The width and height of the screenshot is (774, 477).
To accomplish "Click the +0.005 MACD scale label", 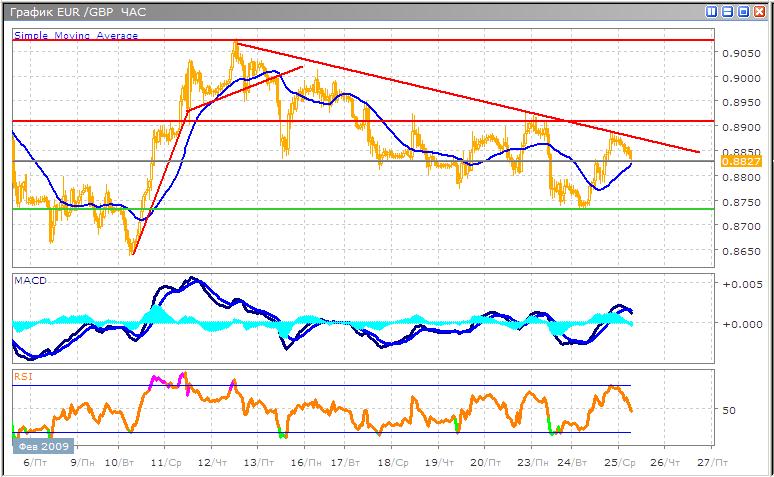I will click(x=741, y=285).
